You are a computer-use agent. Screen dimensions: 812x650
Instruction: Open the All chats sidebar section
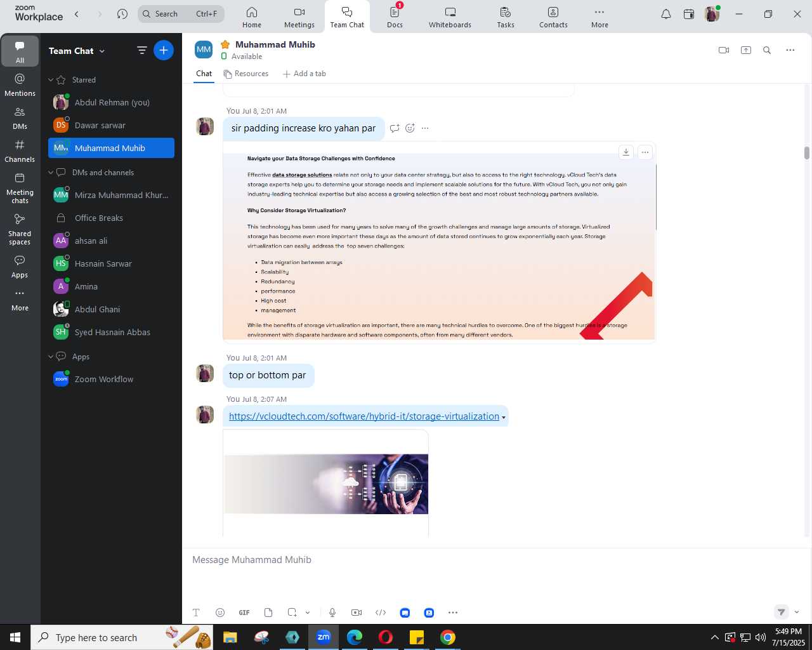(20, 51)
